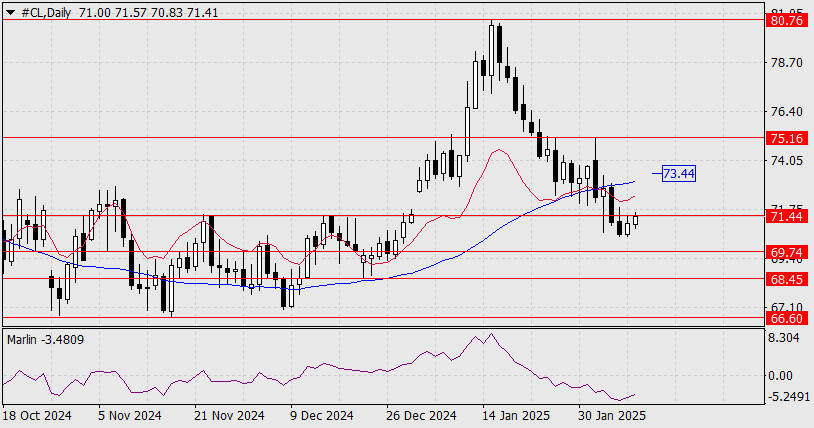Select the 5 Nov 2024 date label
This screenshot has width=814, height=428.
point(130,416)
